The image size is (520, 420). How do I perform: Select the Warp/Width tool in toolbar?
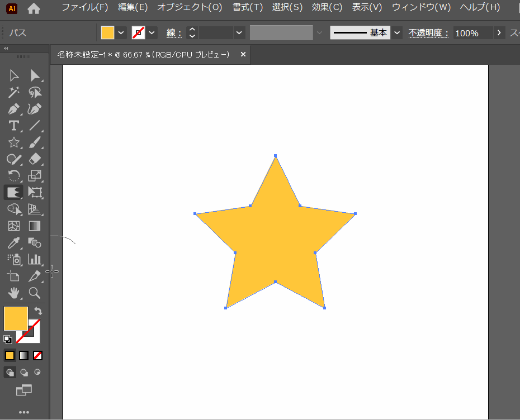(x=13, y=193)
